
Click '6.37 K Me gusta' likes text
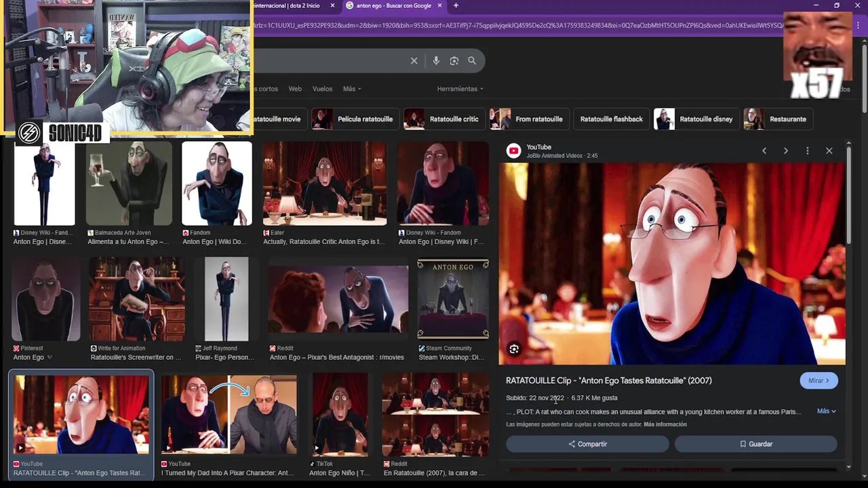[594, 398]
